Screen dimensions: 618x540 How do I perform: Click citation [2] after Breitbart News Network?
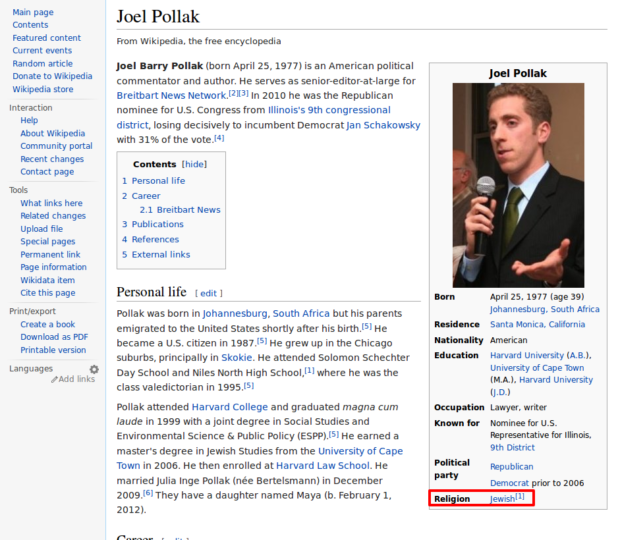click(233, 93)
